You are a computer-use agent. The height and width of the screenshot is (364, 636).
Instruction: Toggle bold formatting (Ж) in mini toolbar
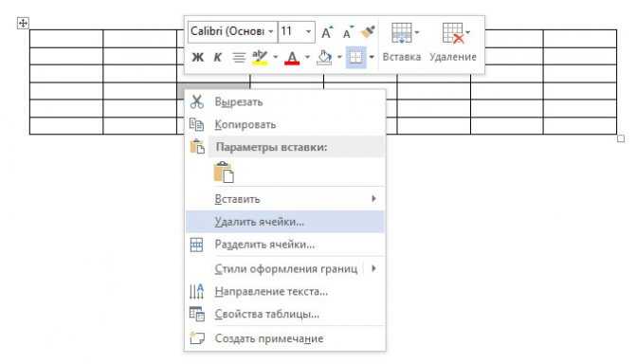click(197, 57)
